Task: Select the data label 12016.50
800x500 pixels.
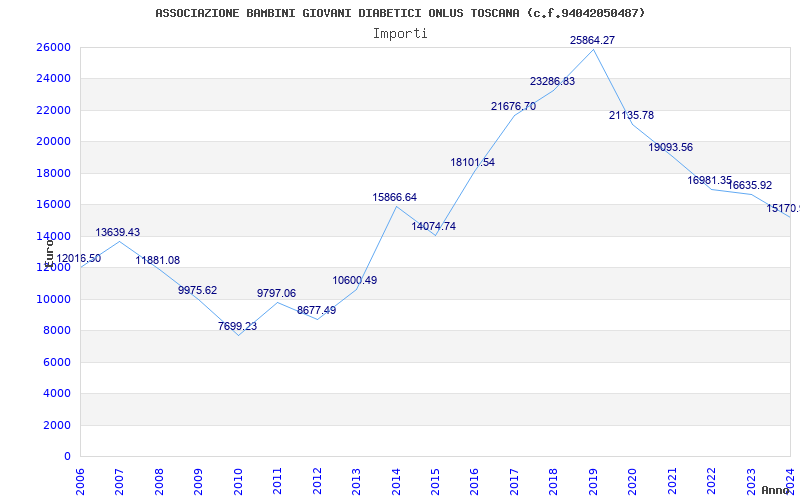Action: pyautogui.click(x=79, y=258)
